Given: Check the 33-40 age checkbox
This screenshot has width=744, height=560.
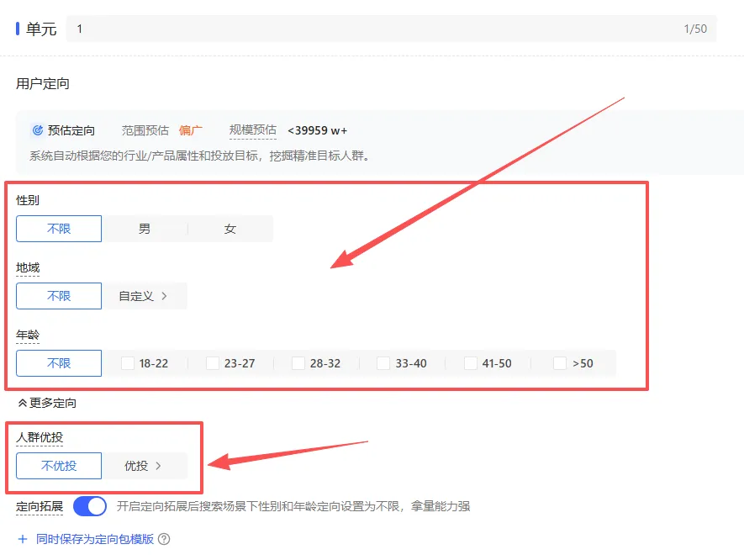Looking at the screenshot, I should tap(384, 362).
